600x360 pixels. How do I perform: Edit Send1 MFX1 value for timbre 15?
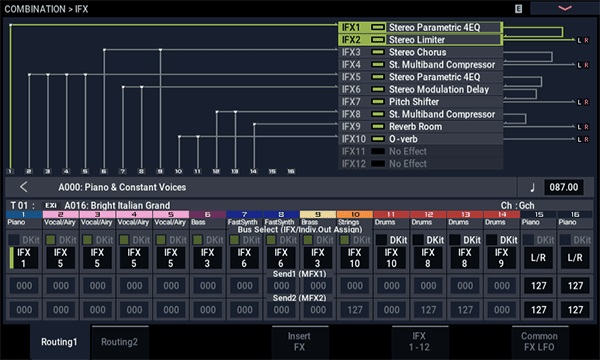click(538, 285)
